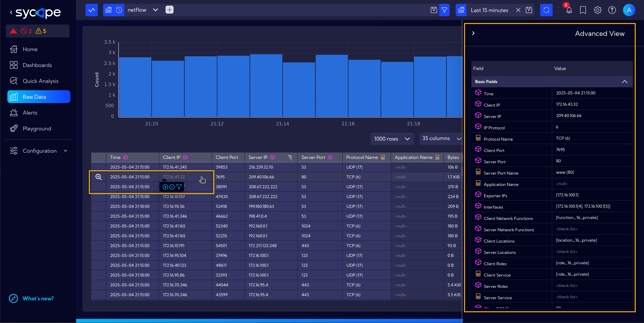Screen dimensions: 644x323
Task: Open Alerts in sidebar
Action: pyautogui.click(x=39, y=113)
